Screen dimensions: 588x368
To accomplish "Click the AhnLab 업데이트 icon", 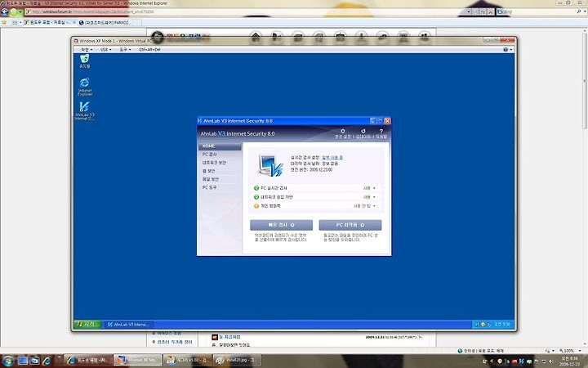I will tap(363, 132).
